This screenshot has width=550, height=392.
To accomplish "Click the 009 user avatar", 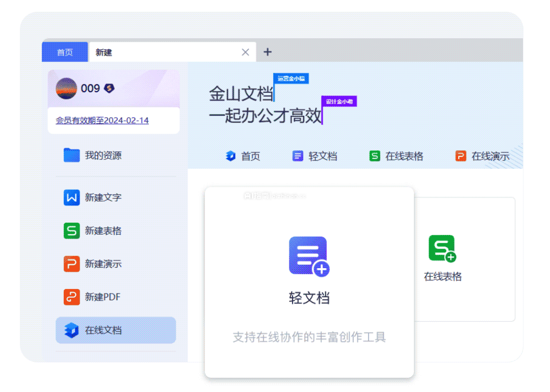I will tap(66, 88).
